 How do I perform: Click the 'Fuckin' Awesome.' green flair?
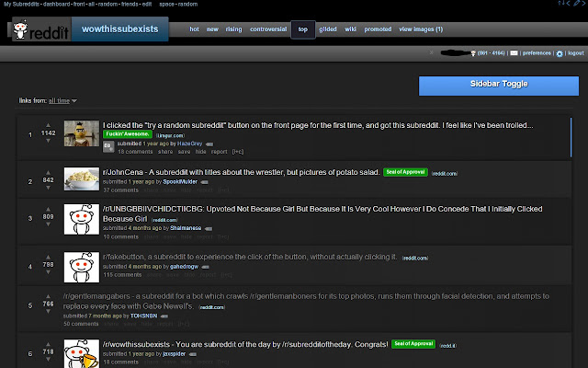point(128,134)
